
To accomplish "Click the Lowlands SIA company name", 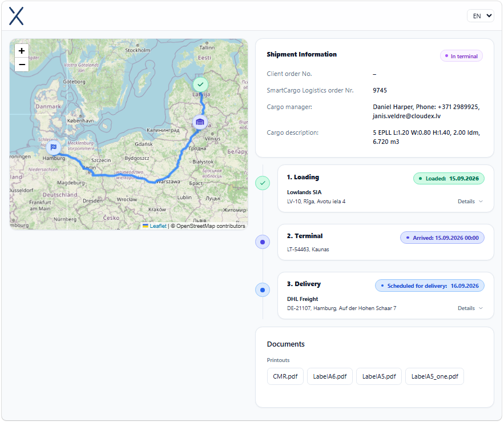I will tap(304, 192).
